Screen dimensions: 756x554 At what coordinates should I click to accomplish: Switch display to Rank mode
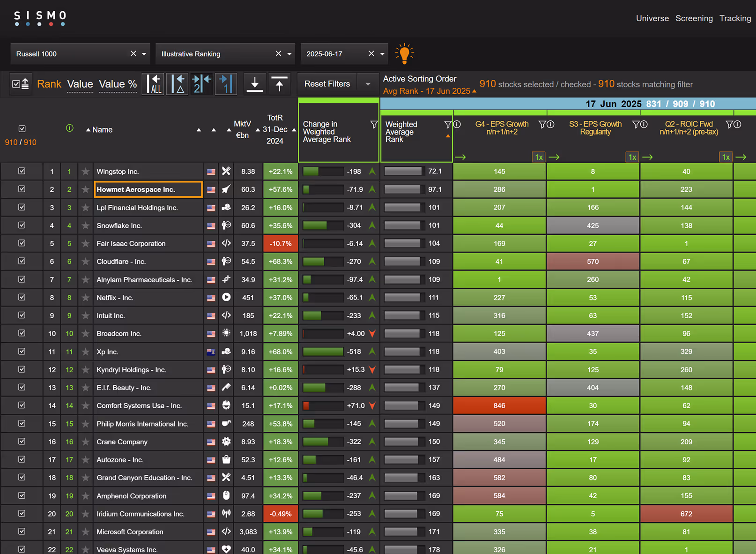coord(49,84)
